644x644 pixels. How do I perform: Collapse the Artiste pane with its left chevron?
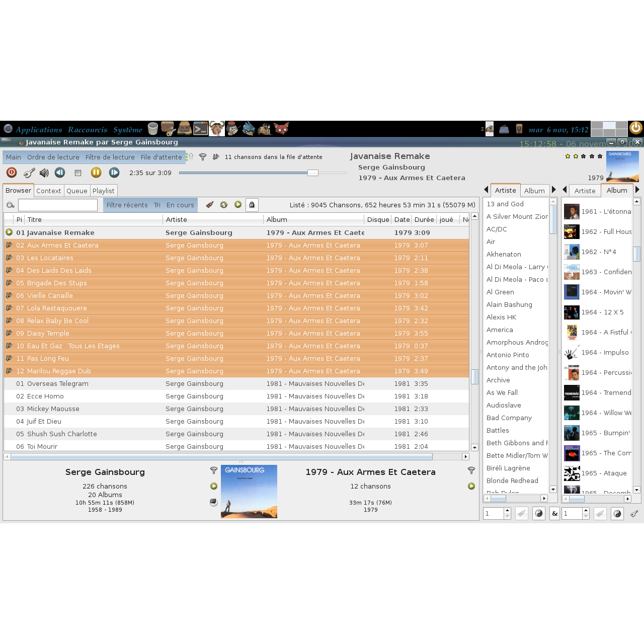click(486, 190)
